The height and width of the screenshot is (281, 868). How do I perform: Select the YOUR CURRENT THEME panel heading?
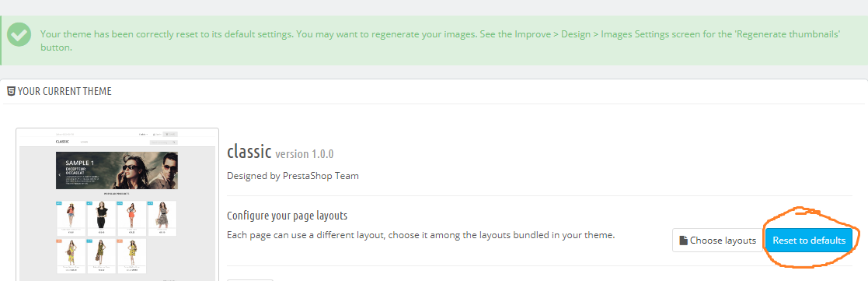[x=64, y=91]
